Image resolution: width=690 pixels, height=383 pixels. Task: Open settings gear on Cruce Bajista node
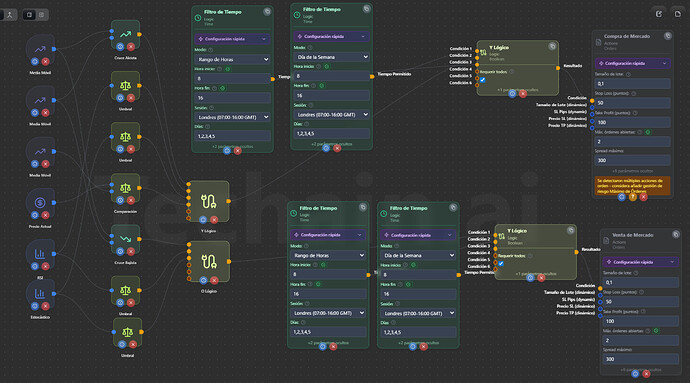[x=120, y=251]
